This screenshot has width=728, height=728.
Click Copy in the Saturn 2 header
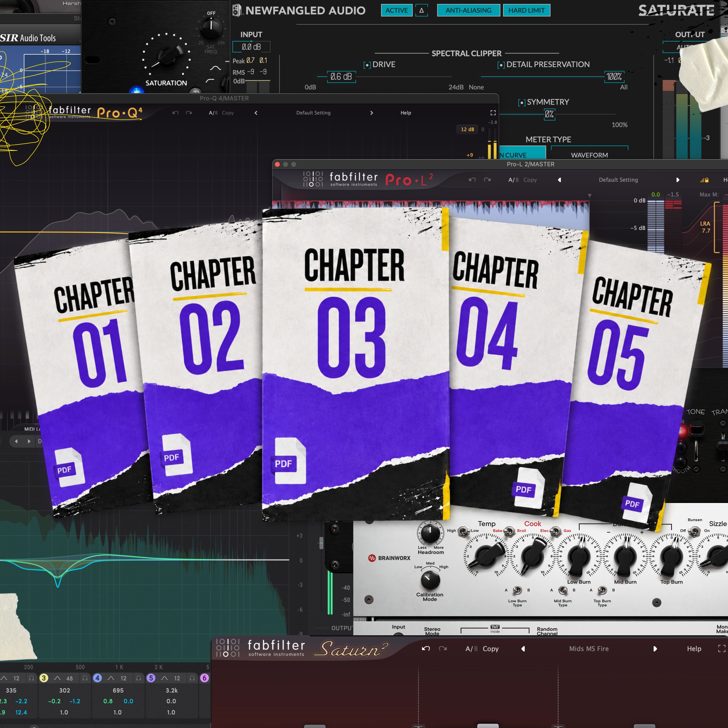coord(491,648)
